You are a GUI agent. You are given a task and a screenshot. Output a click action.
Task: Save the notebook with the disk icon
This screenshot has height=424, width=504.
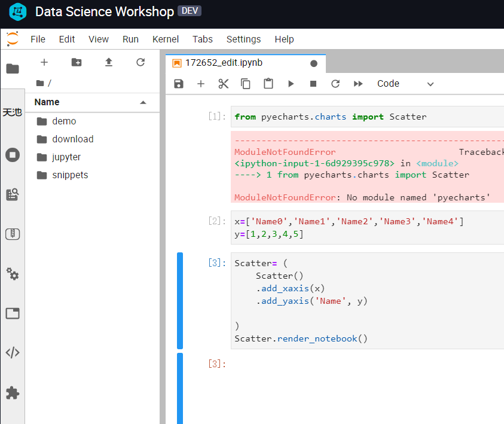click(179, 84)
